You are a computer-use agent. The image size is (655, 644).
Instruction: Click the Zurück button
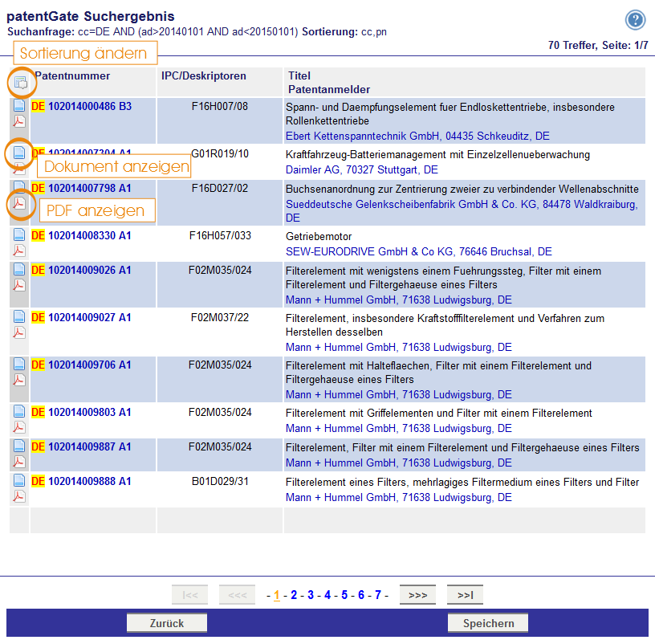pos(167,623)
